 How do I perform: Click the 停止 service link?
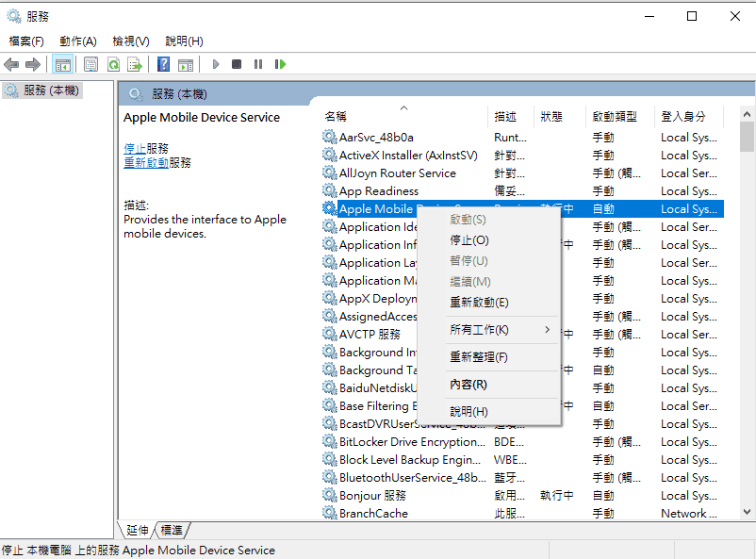[134, 149]
